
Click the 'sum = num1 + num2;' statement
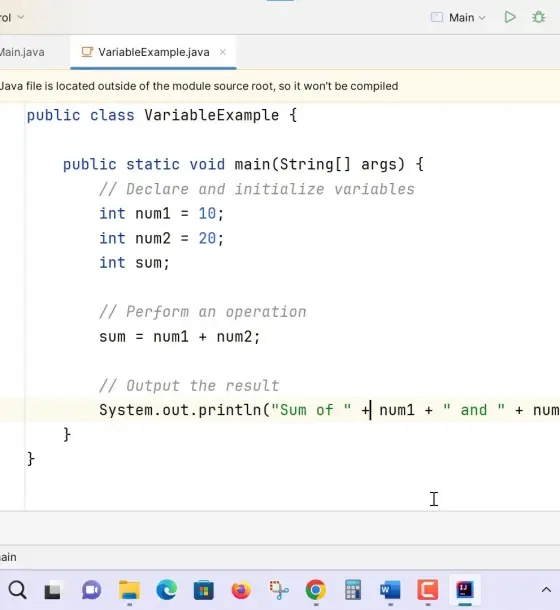[x=179, y=337]
